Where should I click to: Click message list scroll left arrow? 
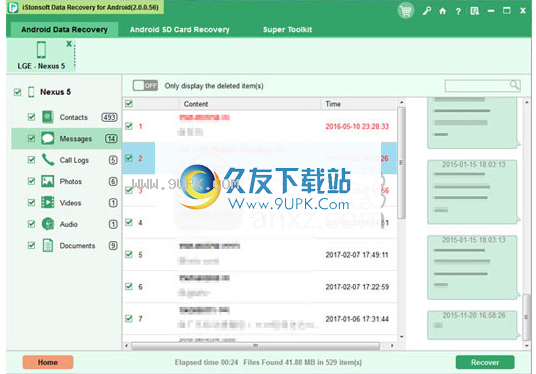point(126,346)
